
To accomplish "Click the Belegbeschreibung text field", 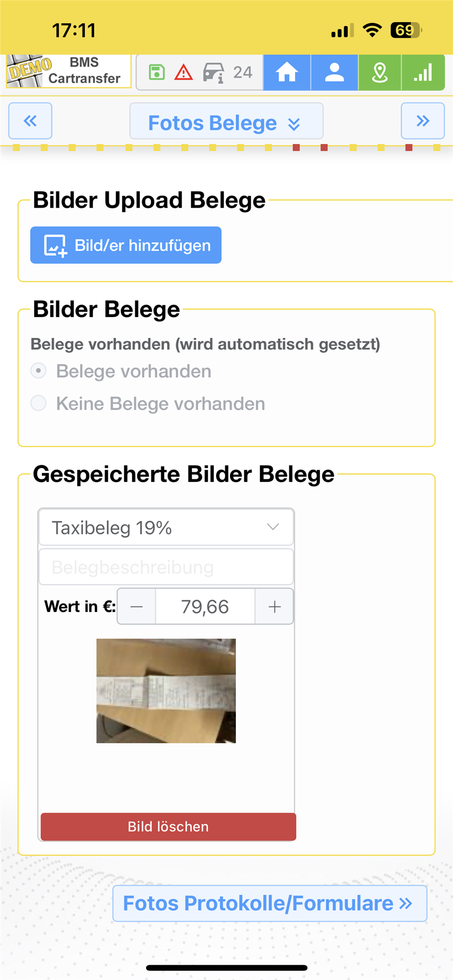I will point(166,567).
